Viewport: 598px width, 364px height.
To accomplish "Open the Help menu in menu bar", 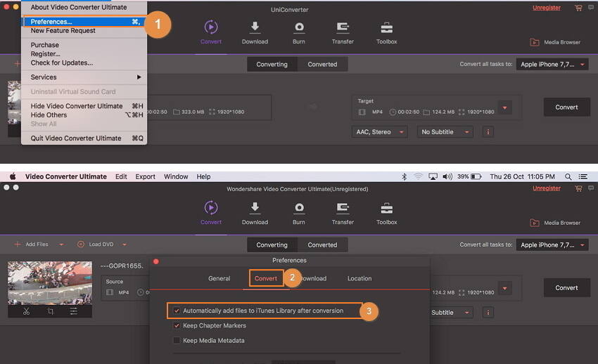I will (203, 176).
